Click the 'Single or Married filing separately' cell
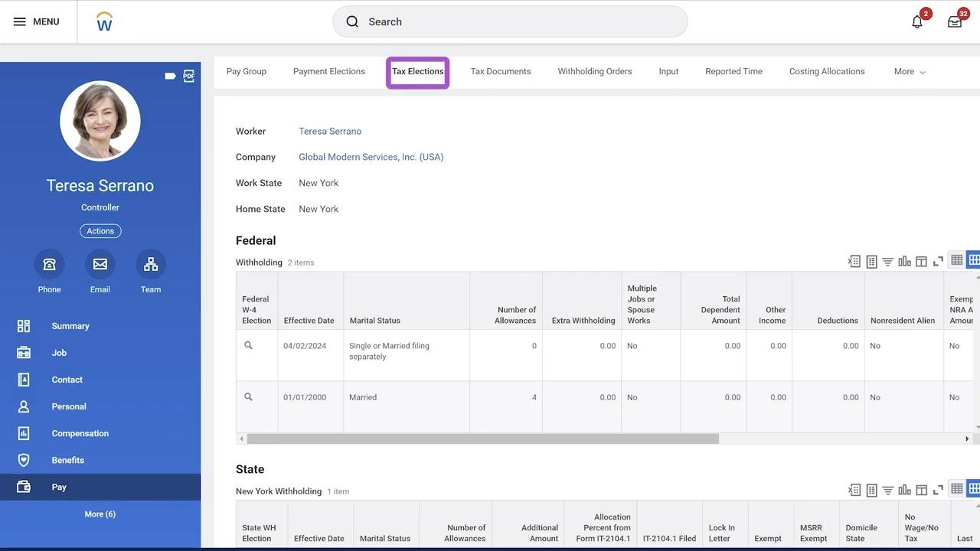 click(x=407, y=355)
